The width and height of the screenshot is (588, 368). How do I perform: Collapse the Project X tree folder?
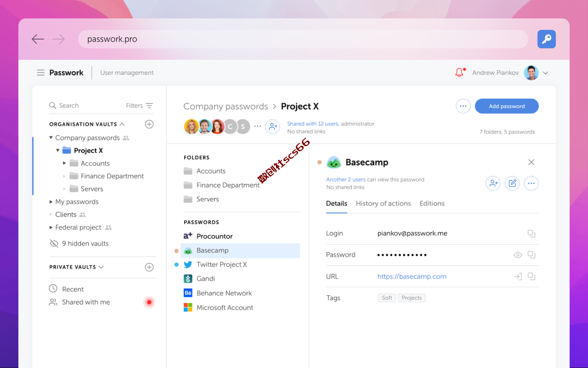pos(58,150)
